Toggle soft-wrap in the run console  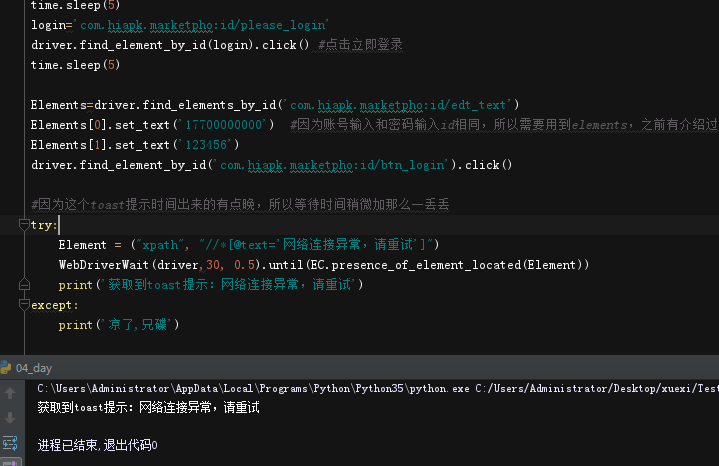coord(10,443)
